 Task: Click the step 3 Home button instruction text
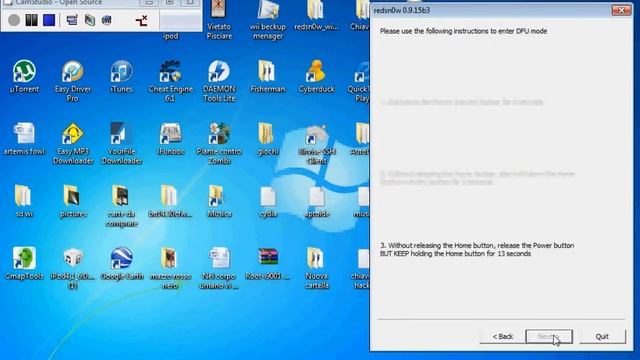click(x=477, y=249)
